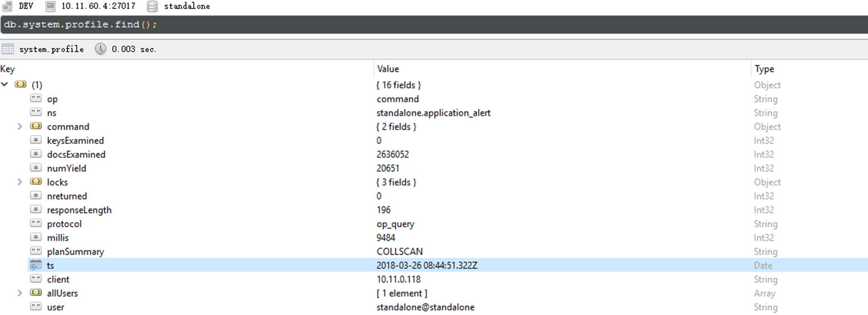Select the planSummary row

pyautogui.click(x=75, y=251)
